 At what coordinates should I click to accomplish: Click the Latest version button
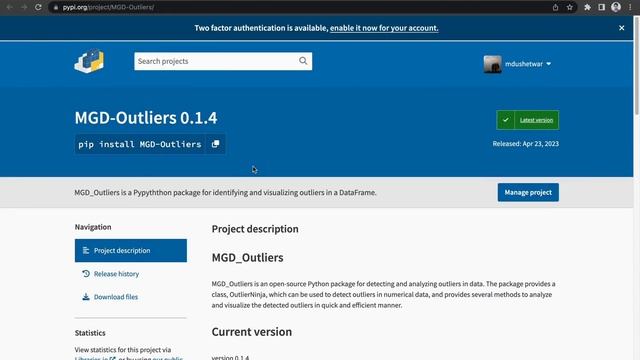pos(536,120)
